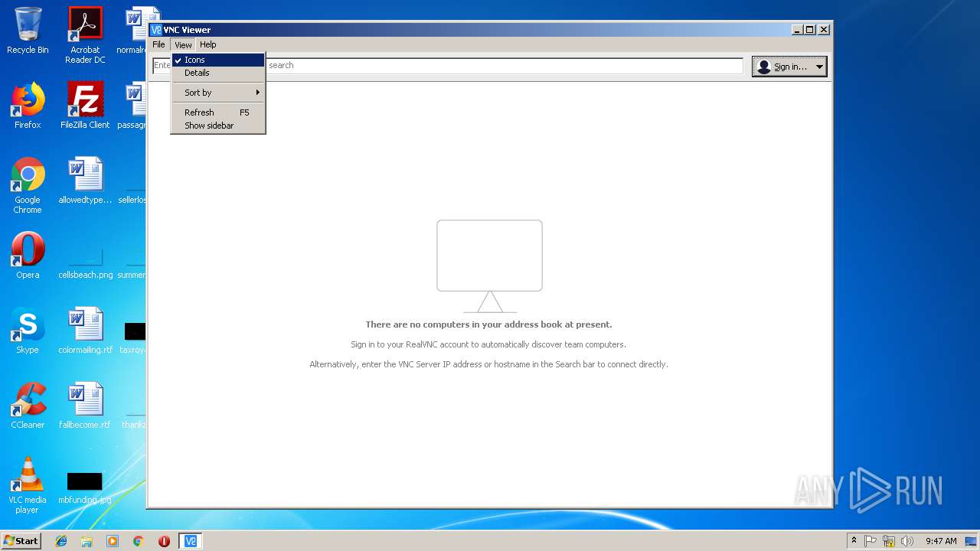This screenshot has height=551, width=980.
Task: Launch Firefox from the desktop
Action: [28, 106]
